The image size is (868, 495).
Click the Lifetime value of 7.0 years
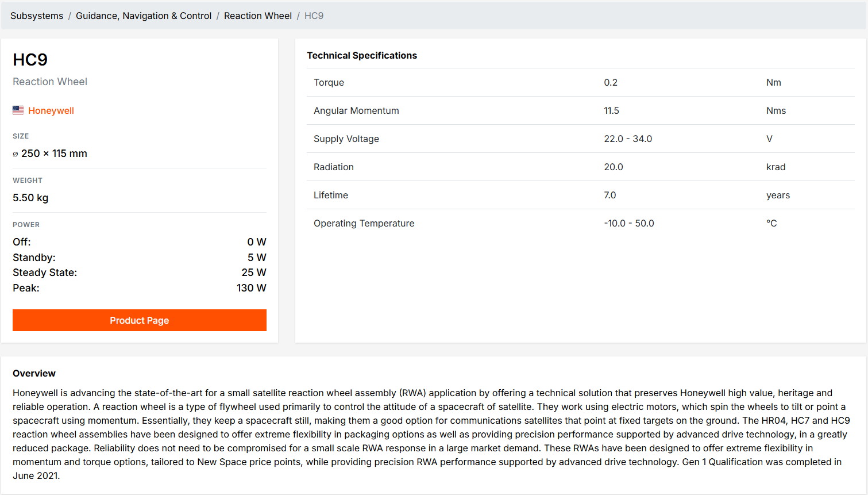tap(609, 195)
